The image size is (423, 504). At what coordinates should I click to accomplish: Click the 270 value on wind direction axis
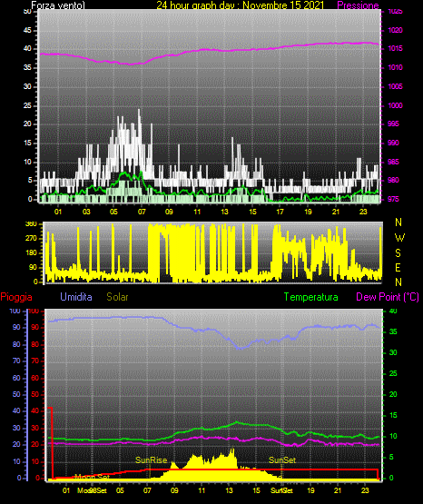click(x=31, y=239)
